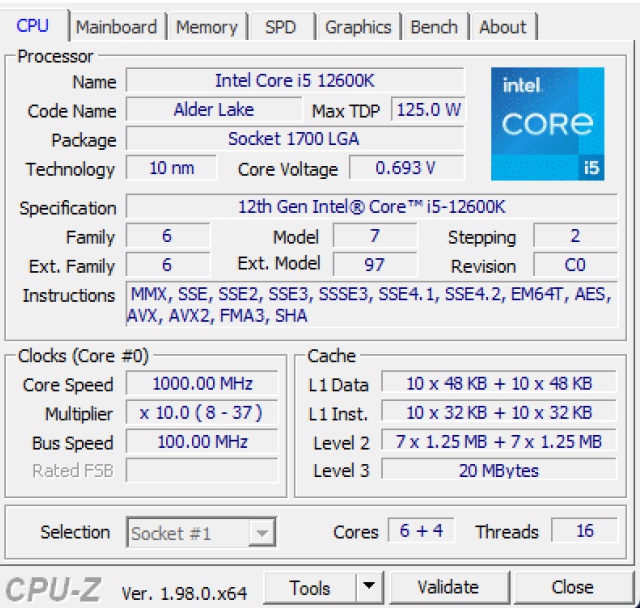The image size is (640, 608).
Task: Click the Socket 1700 LGA package value
Action: click(295, 139)
